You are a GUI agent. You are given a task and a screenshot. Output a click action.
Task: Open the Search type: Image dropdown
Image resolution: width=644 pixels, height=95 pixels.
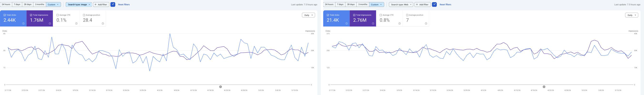[x=79, y=5]
